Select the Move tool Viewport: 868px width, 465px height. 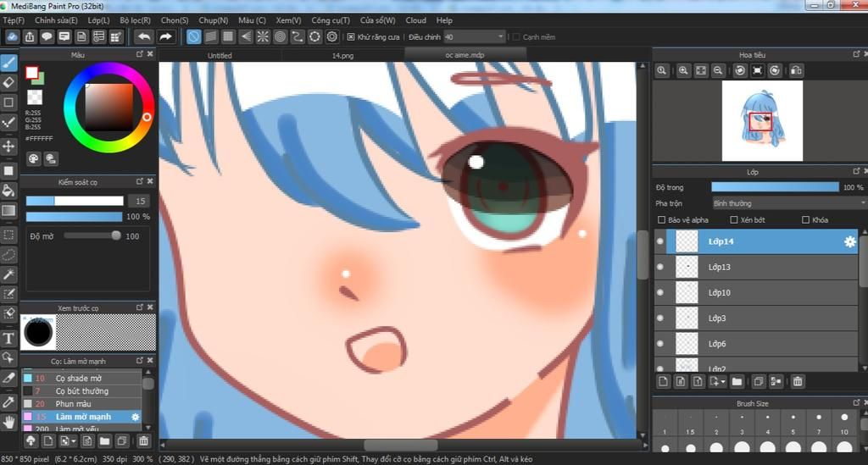(8, 147)
